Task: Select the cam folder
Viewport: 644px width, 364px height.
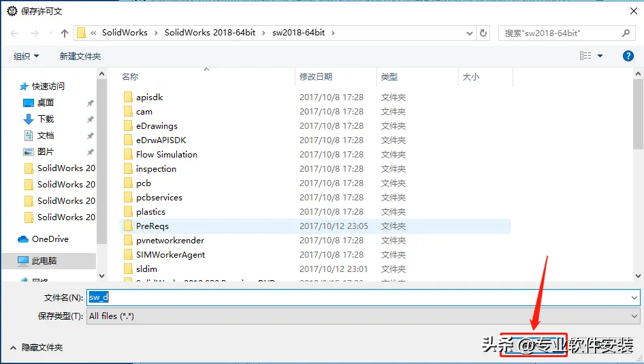Action: (x=144, y=112)
